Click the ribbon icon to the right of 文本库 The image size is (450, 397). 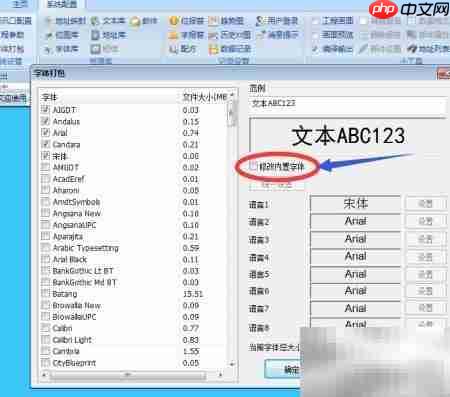[143, 21]
